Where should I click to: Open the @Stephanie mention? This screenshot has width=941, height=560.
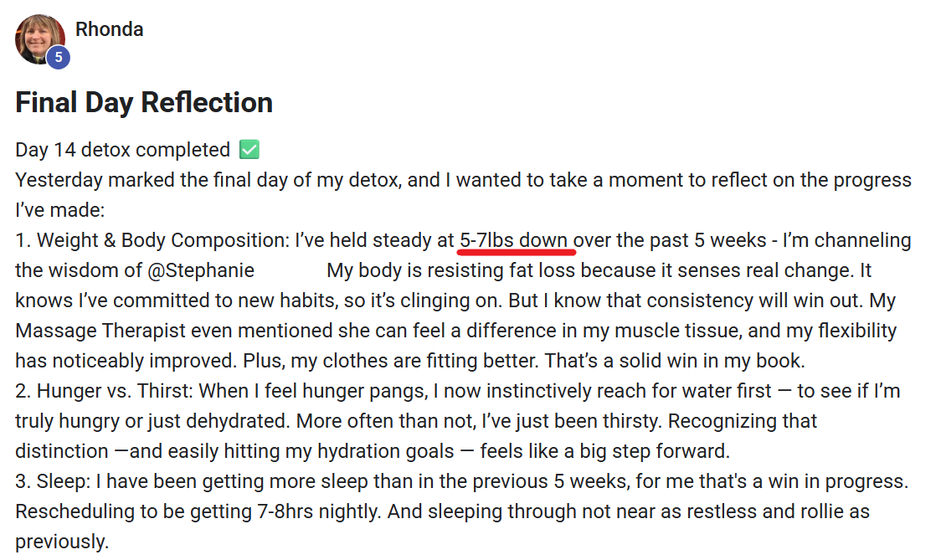205,270
